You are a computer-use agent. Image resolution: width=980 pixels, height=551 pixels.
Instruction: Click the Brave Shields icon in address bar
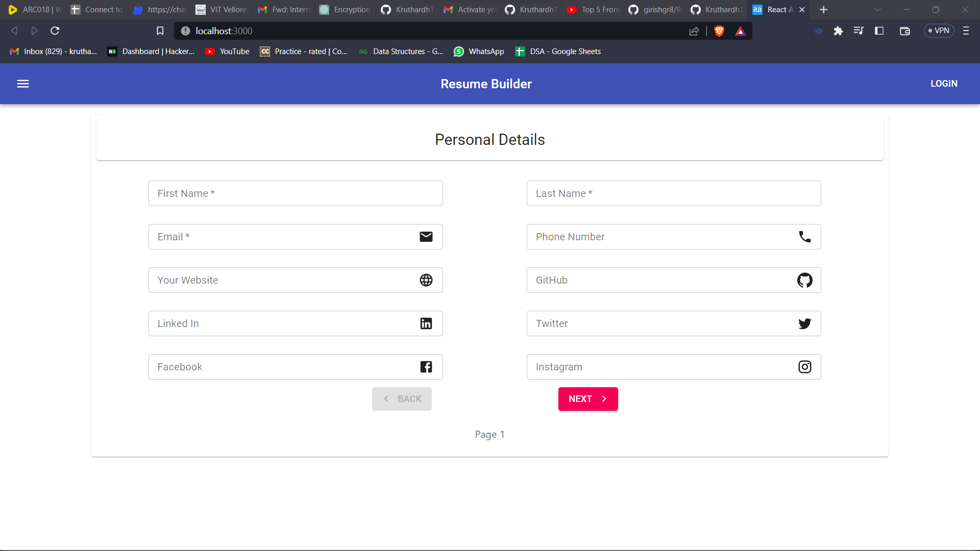coord(719,31)
